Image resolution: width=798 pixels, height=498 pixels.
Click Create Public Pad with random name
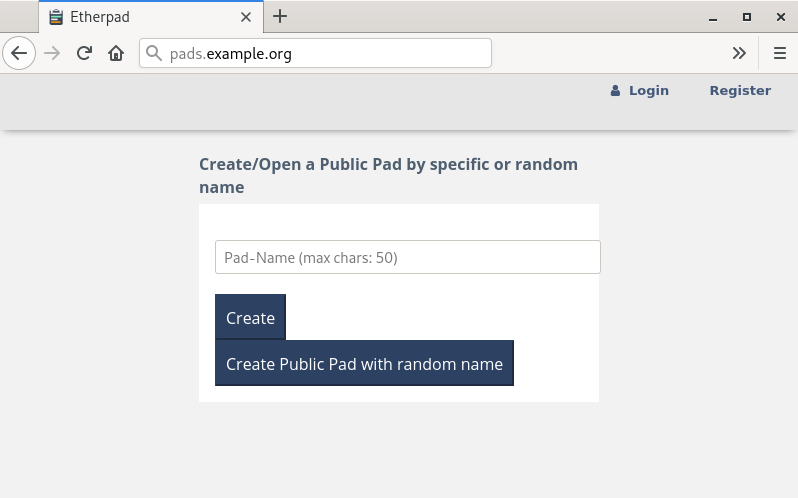(364, 363)
